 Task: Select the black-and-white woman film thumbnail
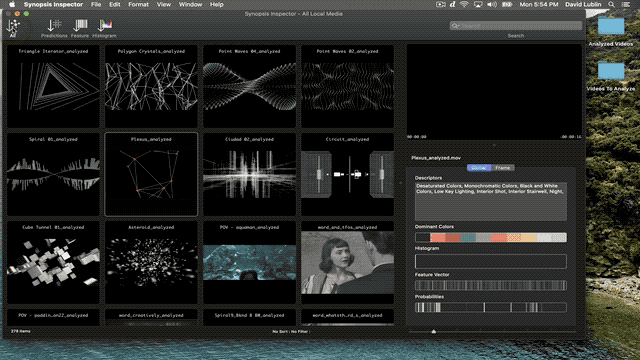click(x=347, y=262)
